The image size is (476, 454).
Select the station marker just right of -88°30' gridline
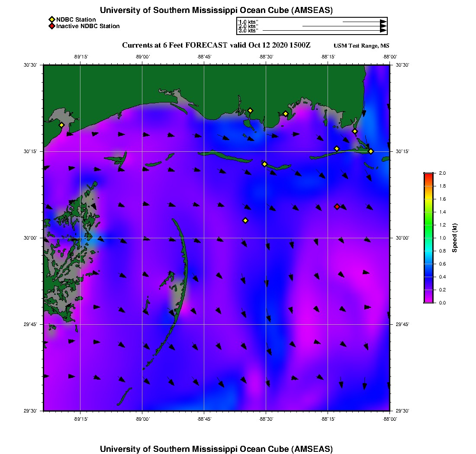tap(286, 114)
